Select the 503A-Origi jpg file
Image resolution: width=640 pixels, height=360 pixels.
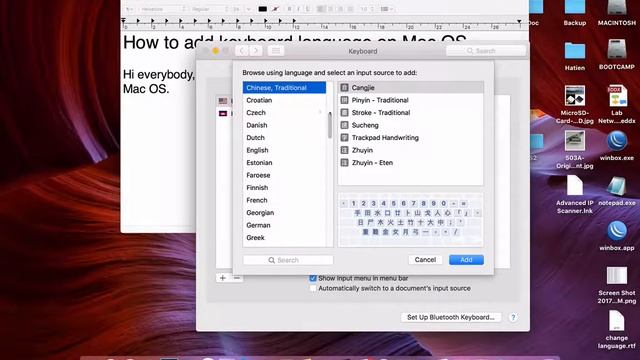tap(575, 150)
